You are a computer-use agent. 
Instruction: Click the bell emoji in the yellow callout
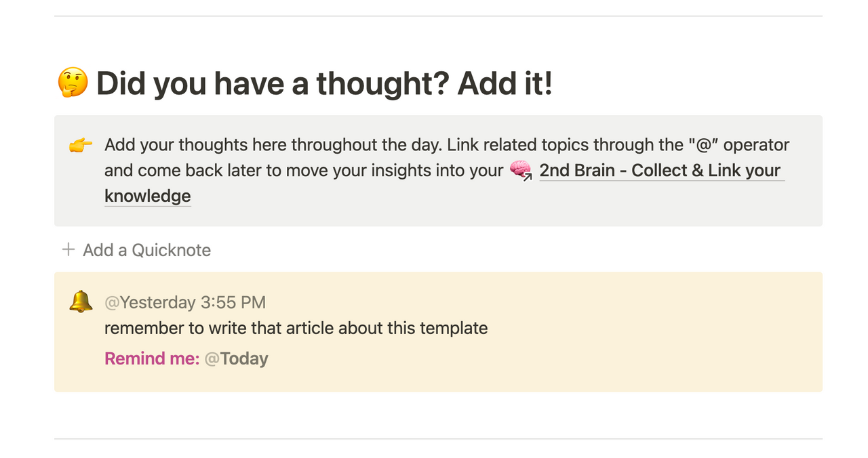pos(81,301)
